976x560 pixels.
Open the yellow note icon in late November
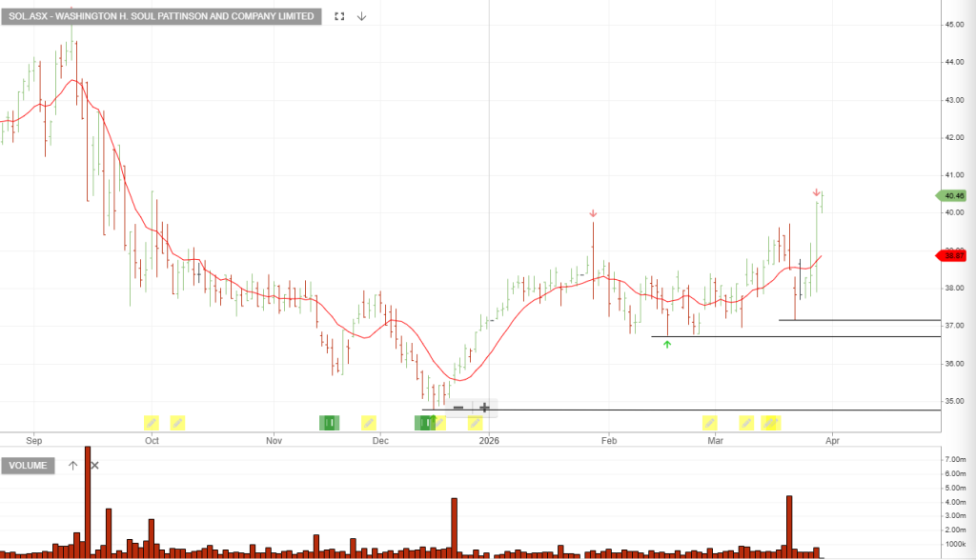click(x=369, y=422)
